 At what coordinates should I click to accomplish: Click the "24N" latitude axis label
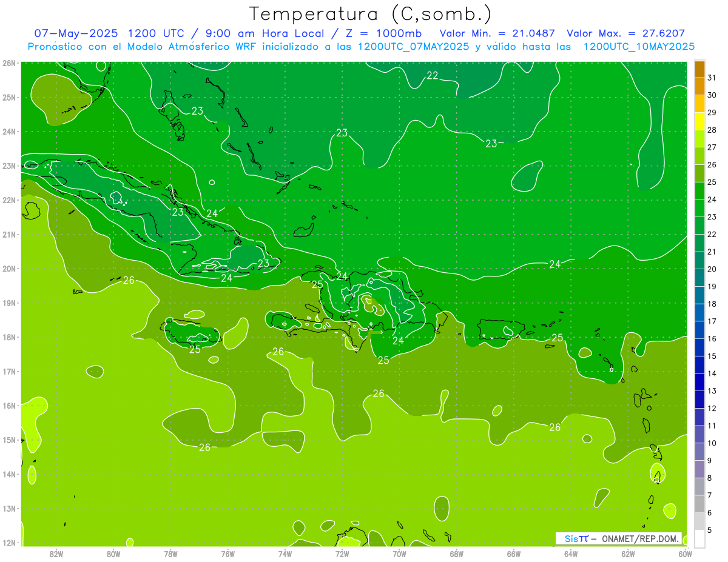pyautogui.click(x=8, y=132)
